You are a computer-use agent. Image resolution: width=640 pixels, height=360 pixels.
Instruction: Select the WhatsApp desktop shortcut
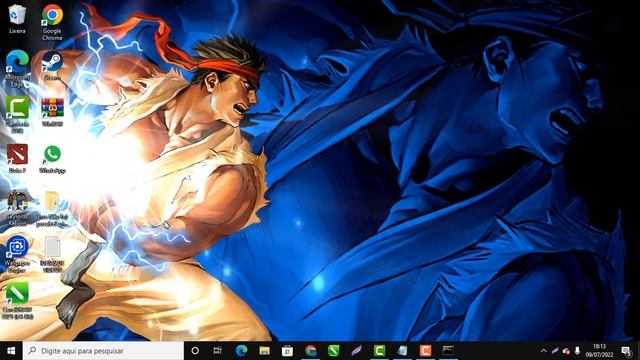coord(52,159)
